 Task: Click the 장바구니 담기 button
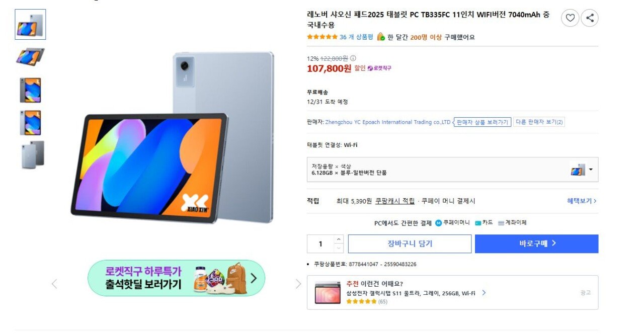point(410,243)
